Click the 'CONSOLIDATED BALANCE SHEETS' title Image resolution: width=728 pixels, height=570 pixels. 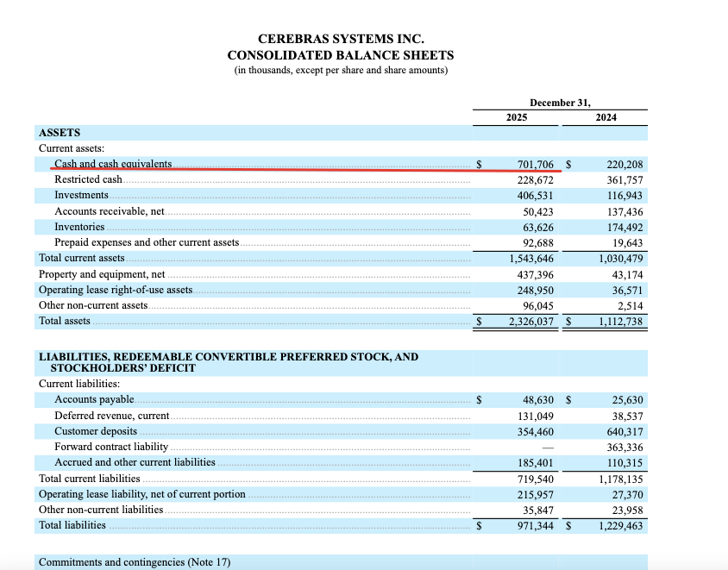[341, 55]
